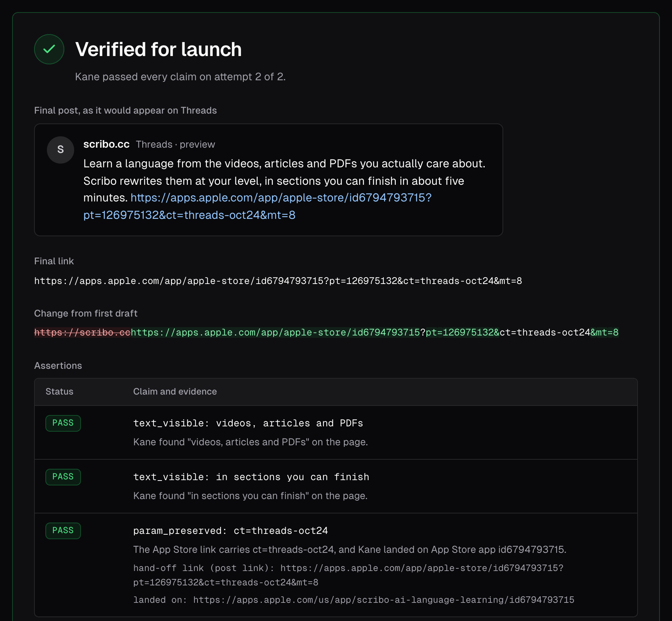The width and height of the screenshot is (672, 621).
Task: Click the PASS badge for param_preserved
Action: pos(63,531)
